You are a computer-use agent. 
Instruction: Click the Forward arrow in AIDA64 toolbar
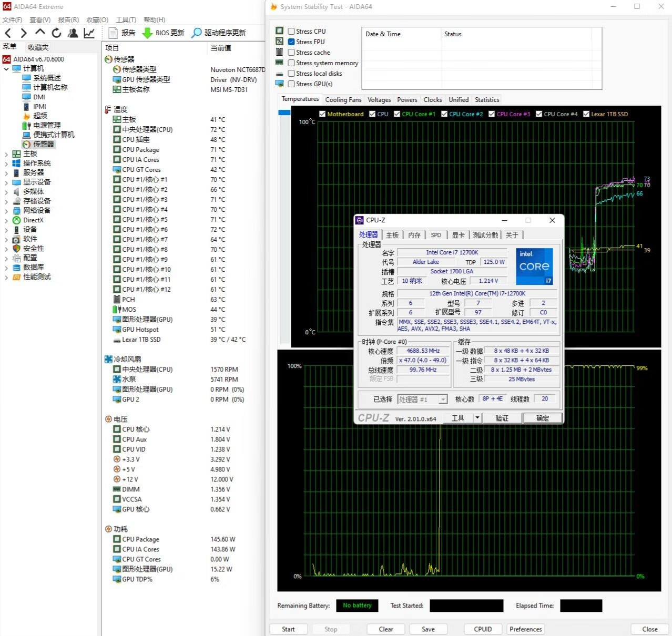(x=24, y=33)
